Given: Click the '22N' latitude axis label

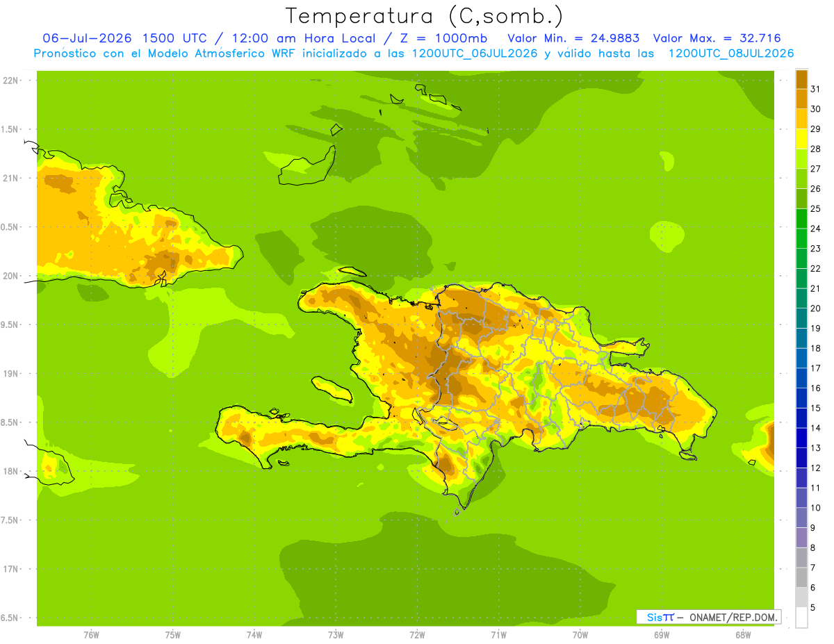Looking at the screenshot, I should click(11, 80).
